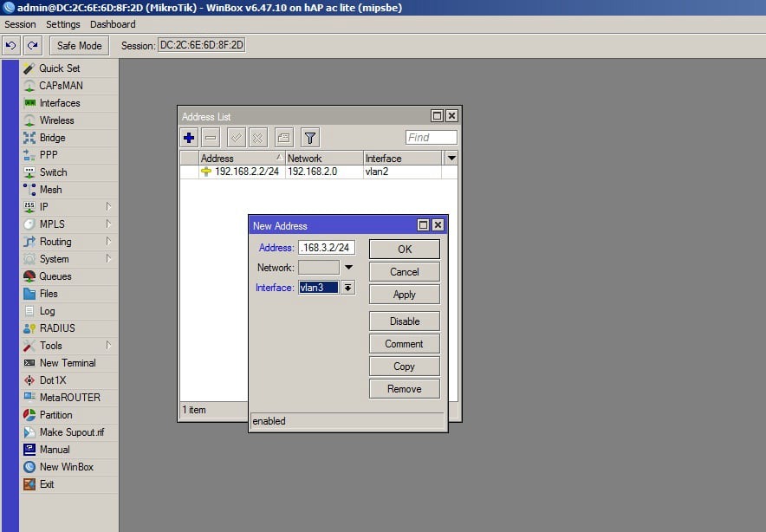Open the CAPsMAN sidebar item

[x=61, y=86]
